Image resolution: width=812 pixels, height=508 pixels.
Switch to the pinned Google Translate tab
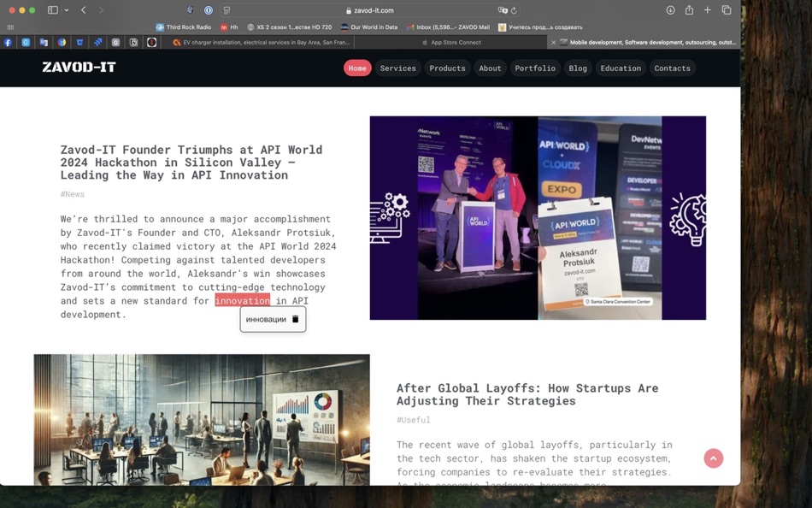[x=44, y=43]
